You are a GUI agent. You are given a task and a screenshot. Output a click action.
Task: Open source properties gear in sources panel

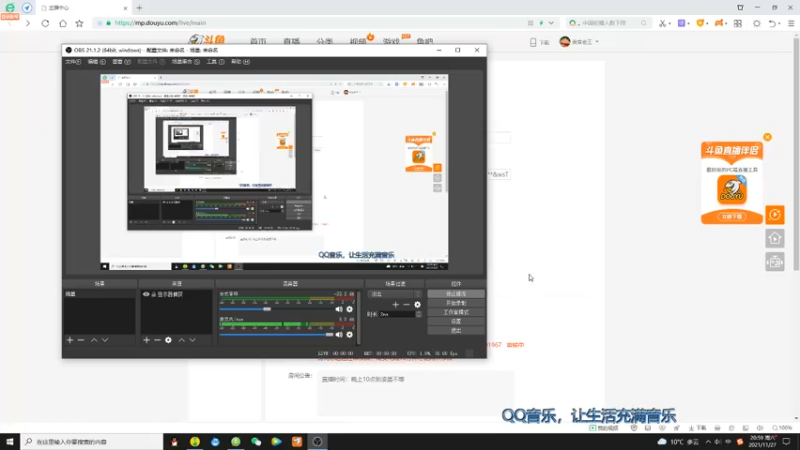click(168, 340)
